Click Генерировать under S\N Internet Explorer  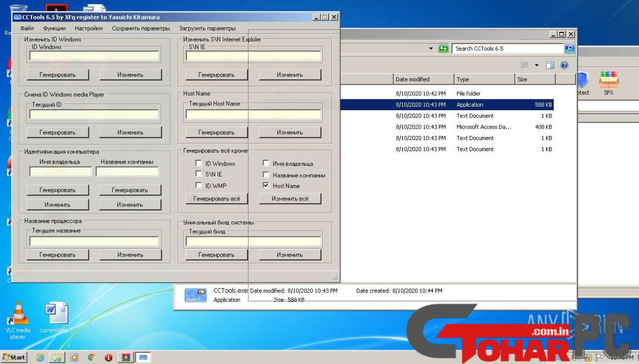point(216,75)
